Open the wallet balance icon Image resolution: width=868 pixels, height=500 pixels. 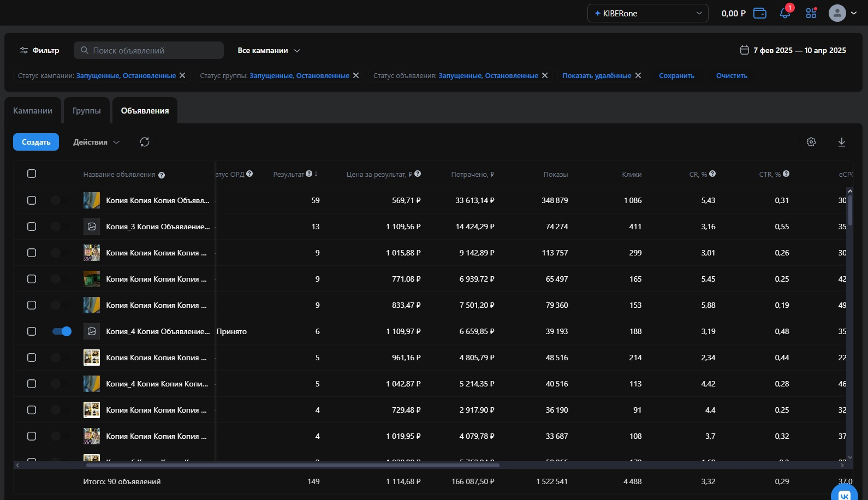tap(760, 13)
